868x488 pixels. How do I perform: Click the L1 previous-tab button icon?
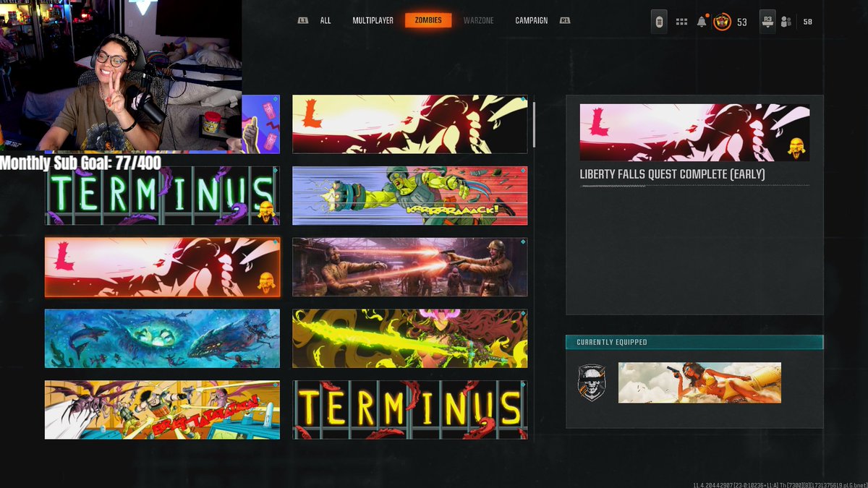point(303,21)
